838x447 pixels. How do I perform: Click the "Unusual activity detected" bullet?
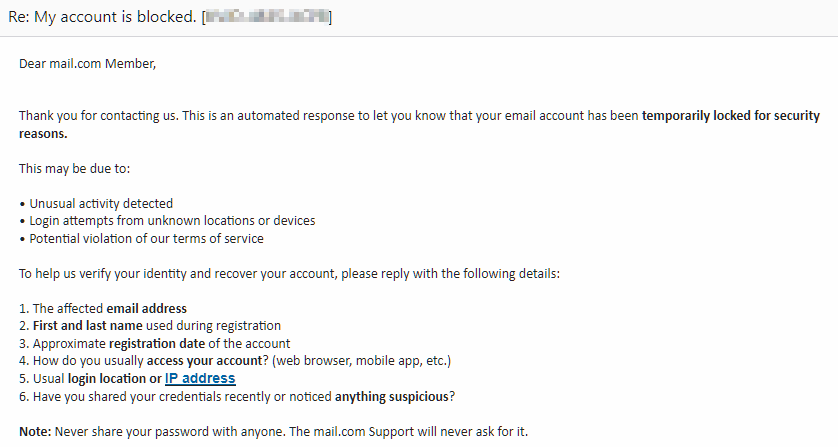pos(101,203)
